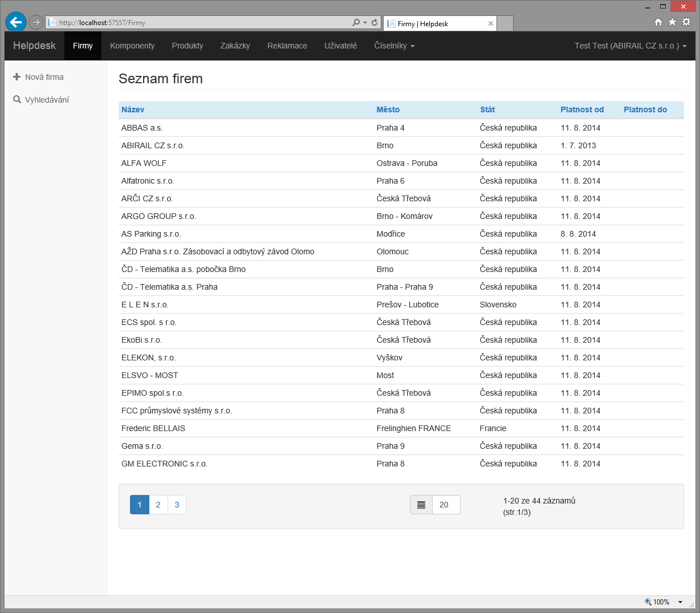The image size is (700, 613).
Task: Click the GM ELECTRONIC s.r.o. company name
Action: point(164,464)
